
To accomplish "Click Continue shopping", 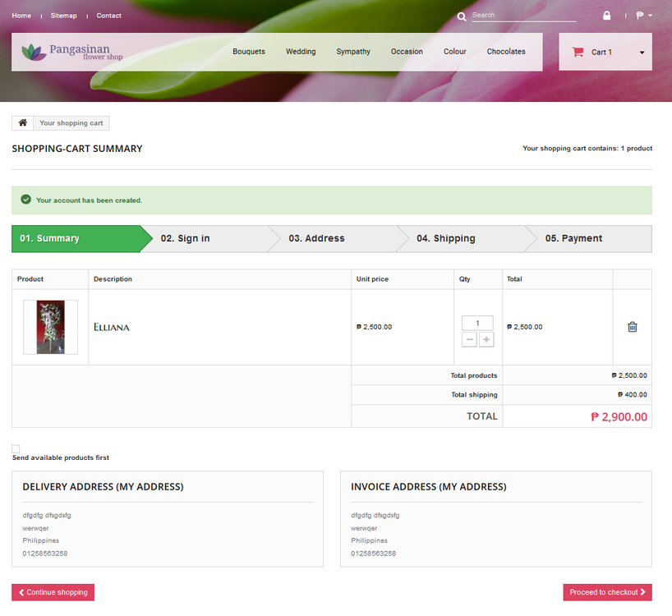I will point(53,592).
